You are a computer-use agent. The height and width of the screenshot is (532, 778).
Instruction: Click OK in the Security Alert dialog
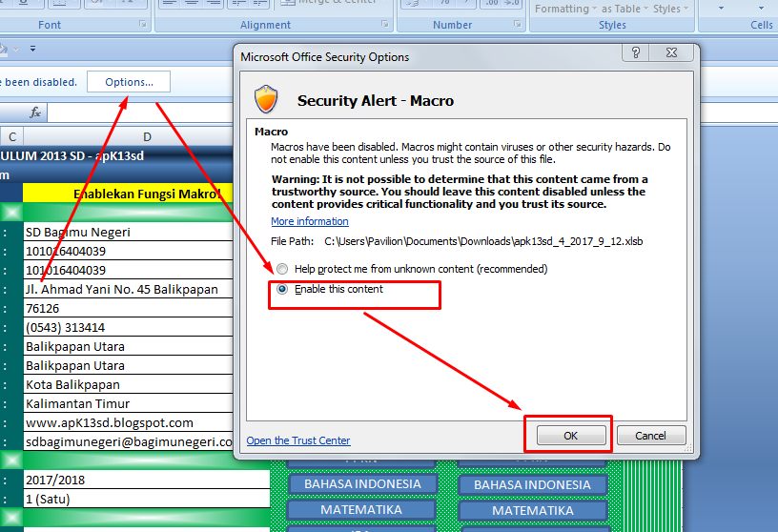[x=571, y=436]
